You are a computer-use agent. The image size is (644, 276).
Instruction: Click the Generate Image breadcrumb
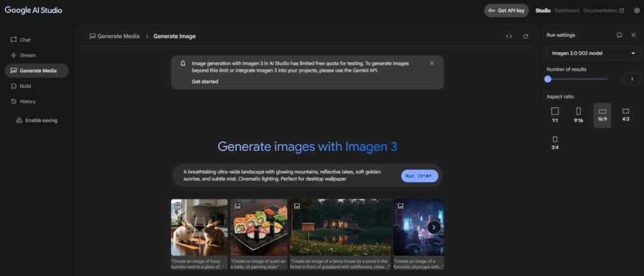coord(175,36)
